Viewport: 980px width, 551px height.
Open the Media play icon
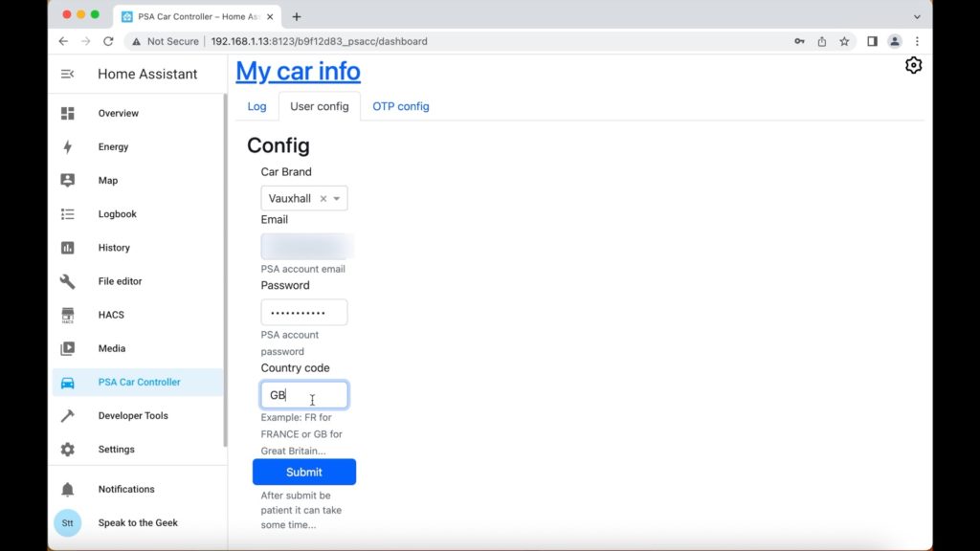(x=68, y=348)
